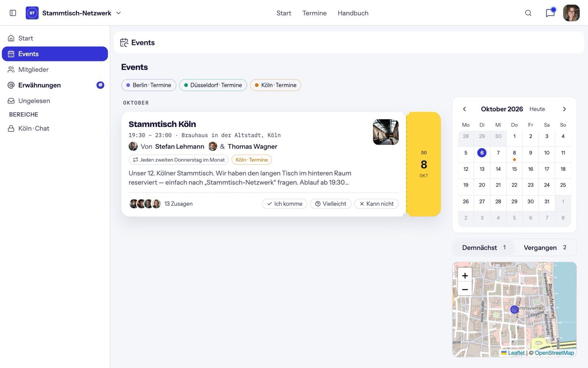
Task: Click the Erwähnungen notification badge
Action: tap(100, 85)
